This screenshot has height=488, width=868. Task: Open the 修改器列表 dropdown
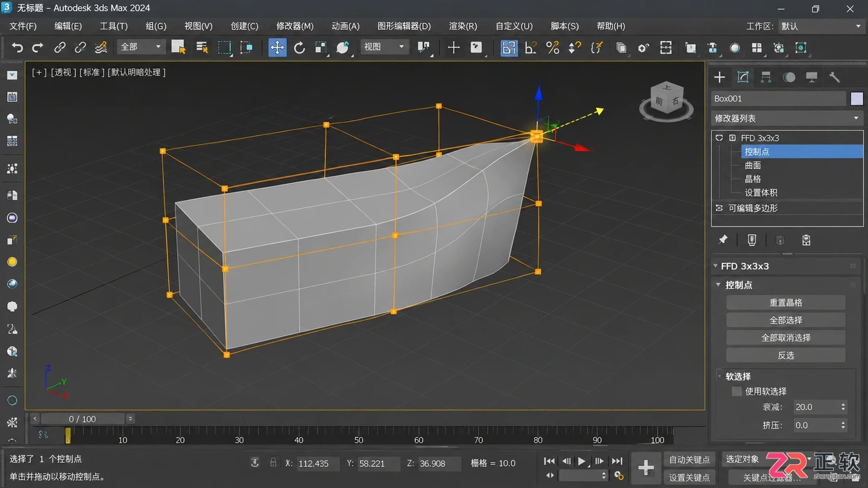787,118
